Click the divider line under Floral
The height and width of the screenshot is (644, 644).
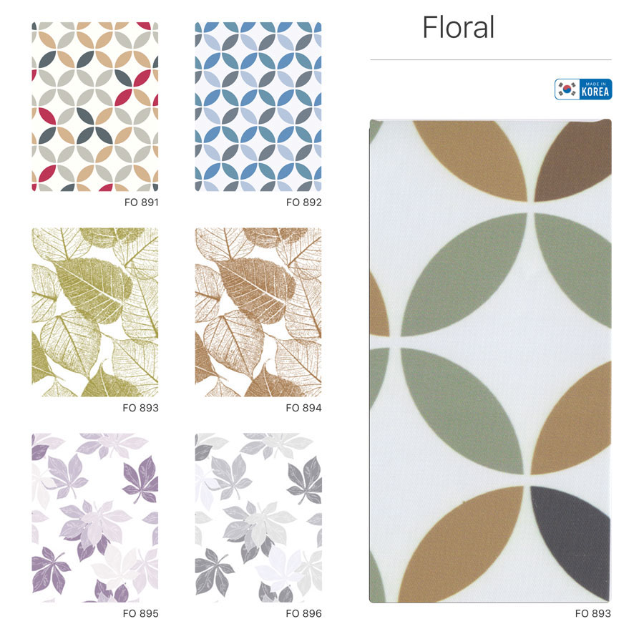[490, 60]
